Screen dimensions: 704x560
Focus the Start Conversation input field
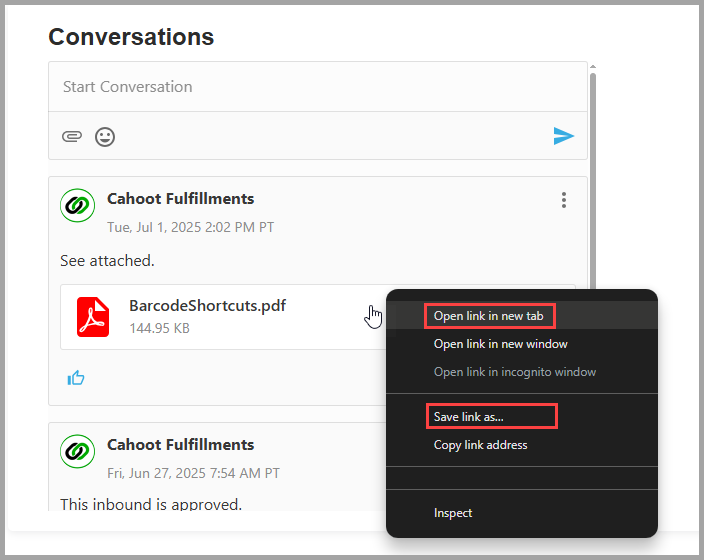(318, 87)
